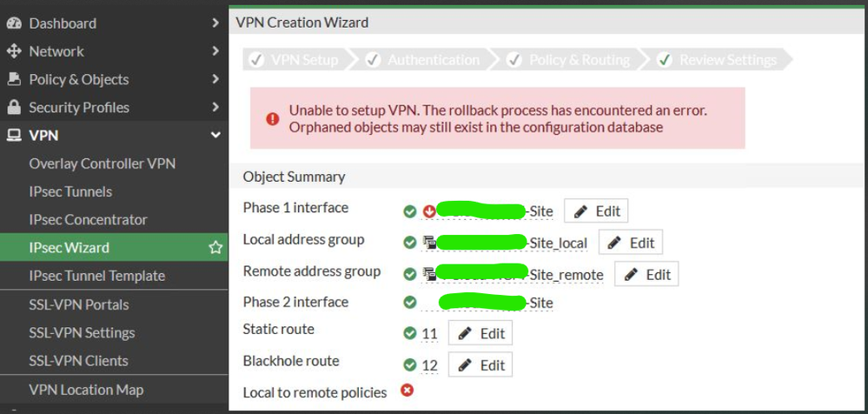Collapse the VPN section chevron
868x414 pixels.
tap(215, 136)
